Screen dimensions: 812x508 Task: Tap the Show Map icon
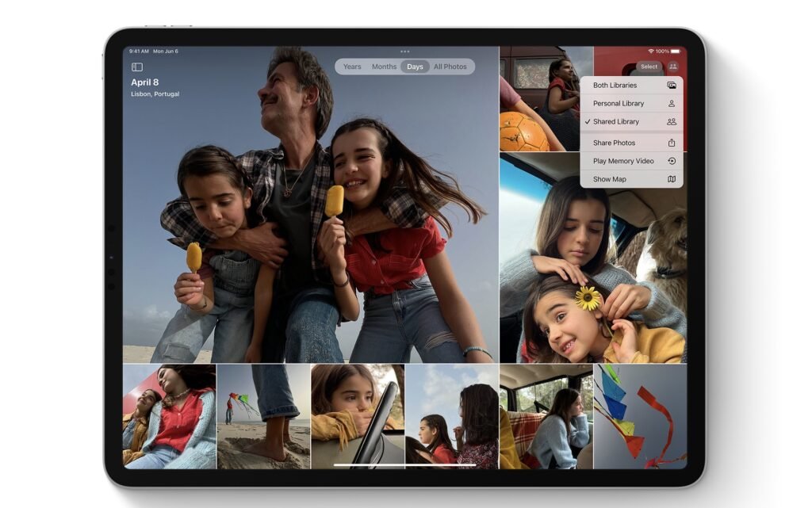point(672,179)
